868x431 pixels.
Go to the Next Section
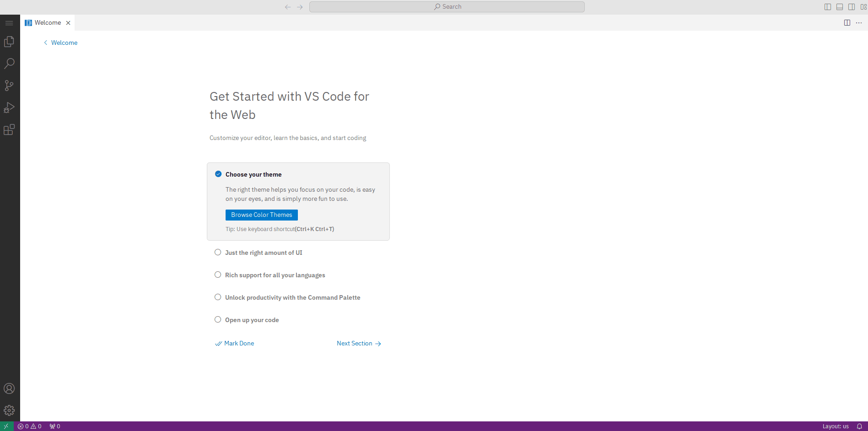click(359, 343)
